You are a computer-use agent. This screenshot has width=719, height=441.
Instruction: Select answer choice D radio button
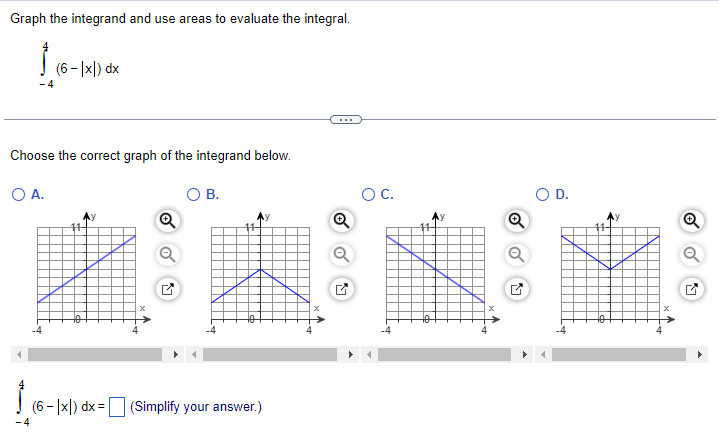coord(542,195)
